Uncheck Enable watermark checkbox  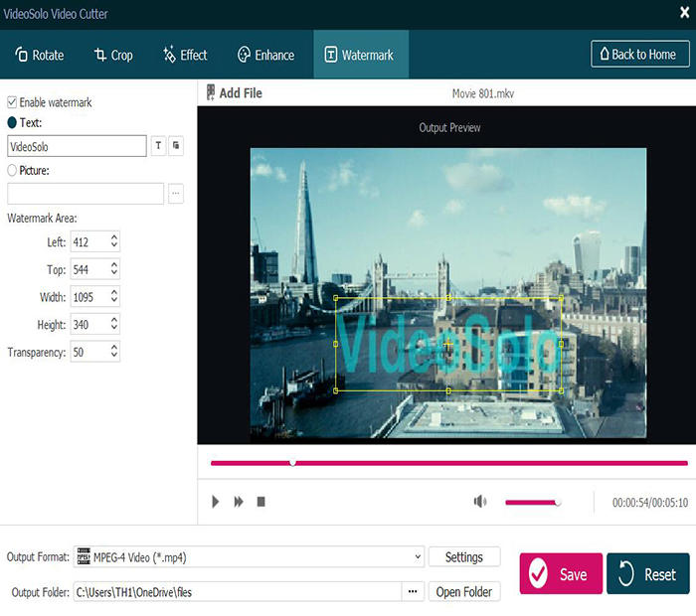(x=12, y=102)
